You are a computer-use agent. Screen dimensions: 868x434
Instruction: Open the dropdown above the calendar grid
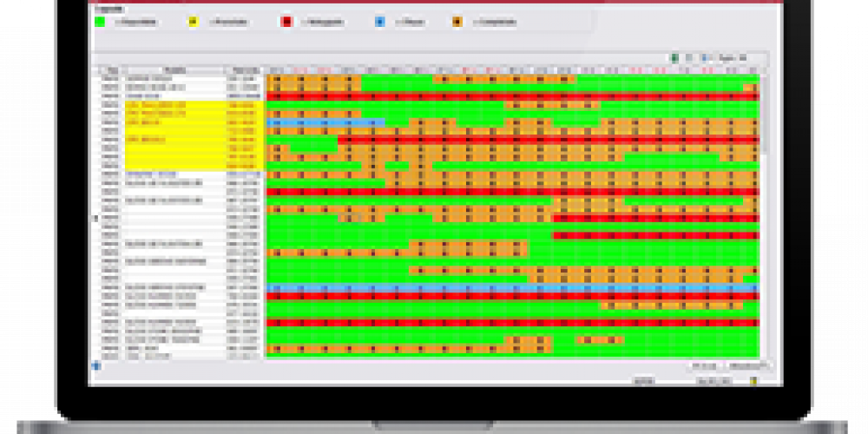[732, 58]
